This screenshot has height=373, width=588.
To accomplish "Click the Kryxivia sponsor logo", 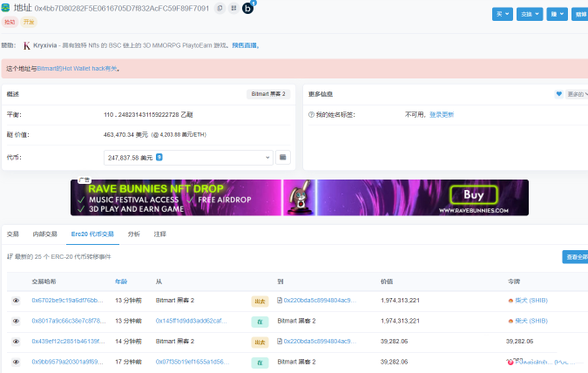I will point(27,46).
